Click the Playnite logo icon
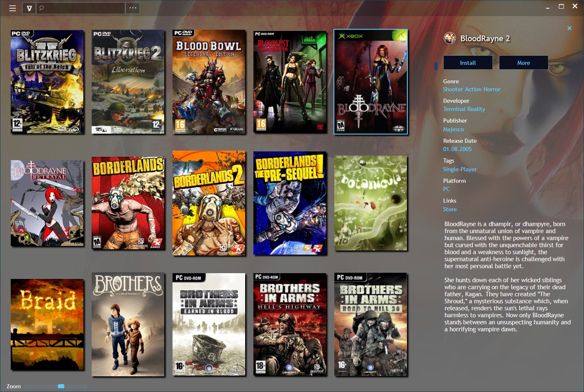Viewport: 584px width, 392px height. tap(28, 8)
